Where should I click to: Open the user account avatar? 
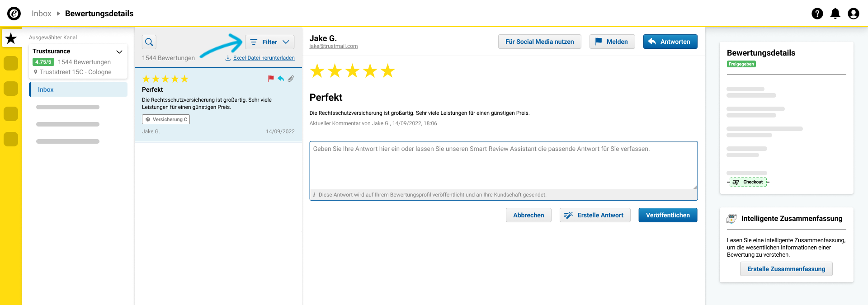coord(853,14)
